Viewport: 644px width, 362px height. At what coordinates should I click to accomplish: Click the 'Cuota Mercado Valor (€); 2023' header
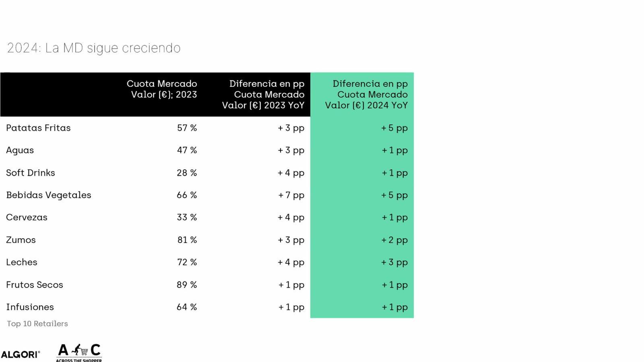tap(162, 89)
